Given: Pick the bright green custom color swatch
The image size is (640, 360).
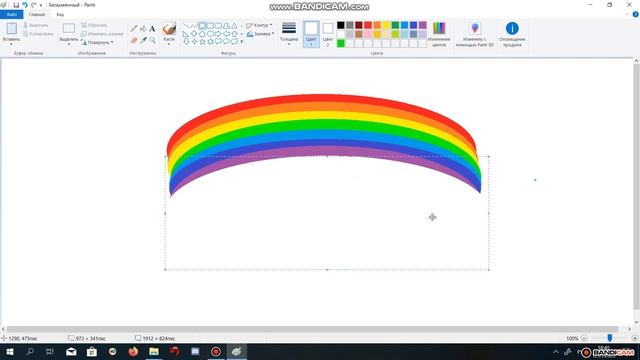Looking at the screenshot, I should coord(341,43).
